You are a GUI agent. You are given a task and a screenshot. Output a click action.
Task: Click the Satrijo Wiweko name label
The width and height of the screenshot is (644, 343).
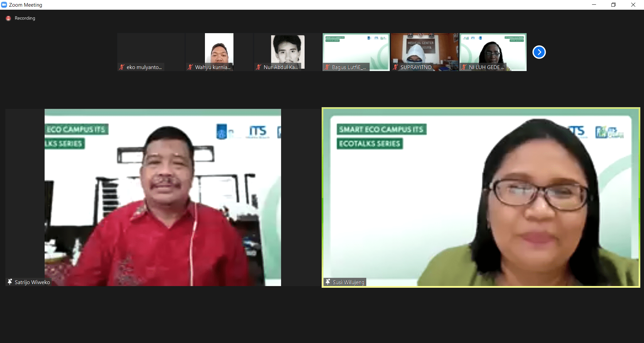(x=32, y=282)
